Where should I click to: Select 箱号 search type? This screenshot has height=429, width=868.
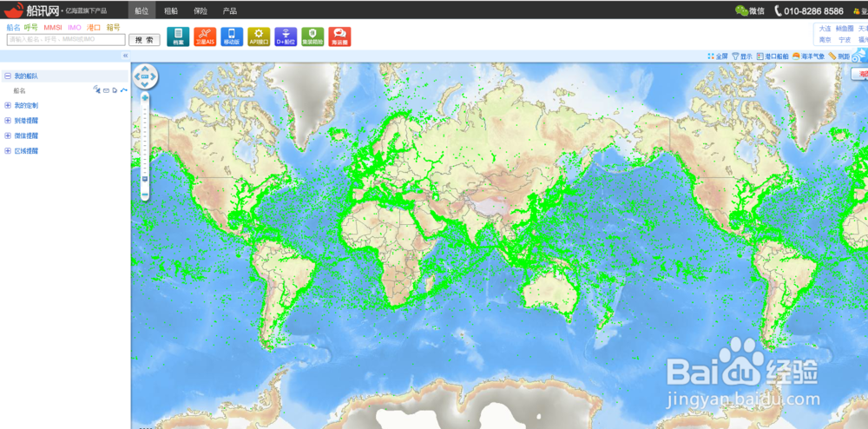tap(113, 27)
